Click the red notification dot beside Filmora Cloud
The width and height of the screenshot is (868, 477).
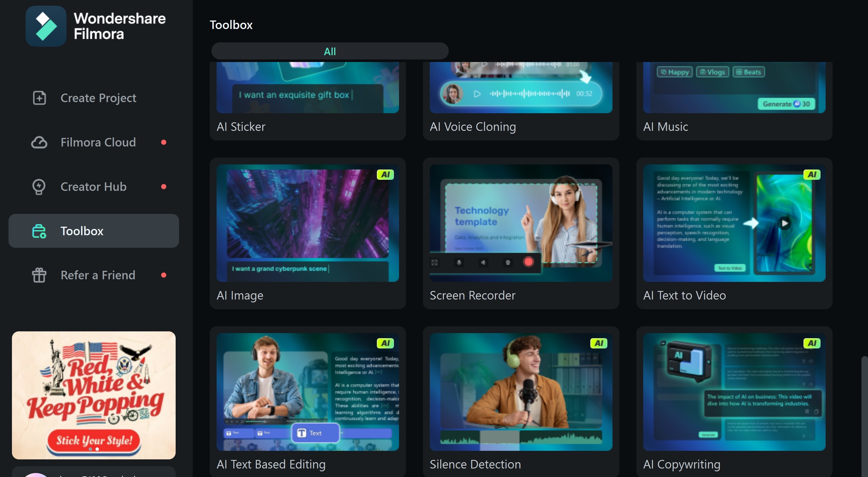164,142
